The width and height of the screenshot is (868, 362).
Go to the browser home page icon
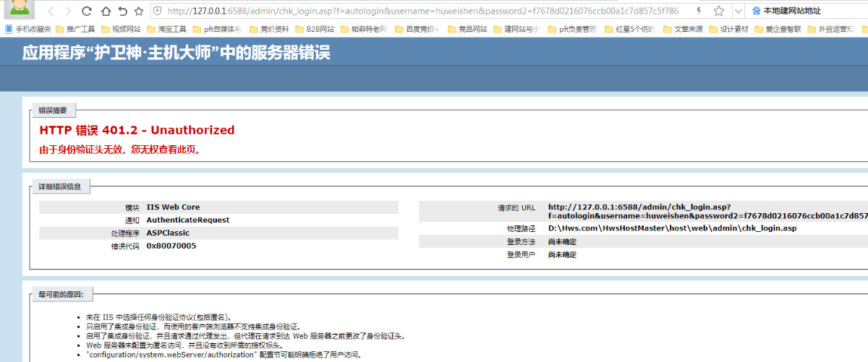(x=106, y=12)
